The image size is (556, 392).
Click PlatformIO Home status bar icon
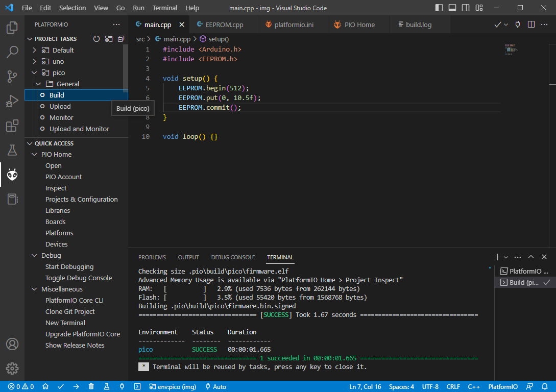pos(45,387)
